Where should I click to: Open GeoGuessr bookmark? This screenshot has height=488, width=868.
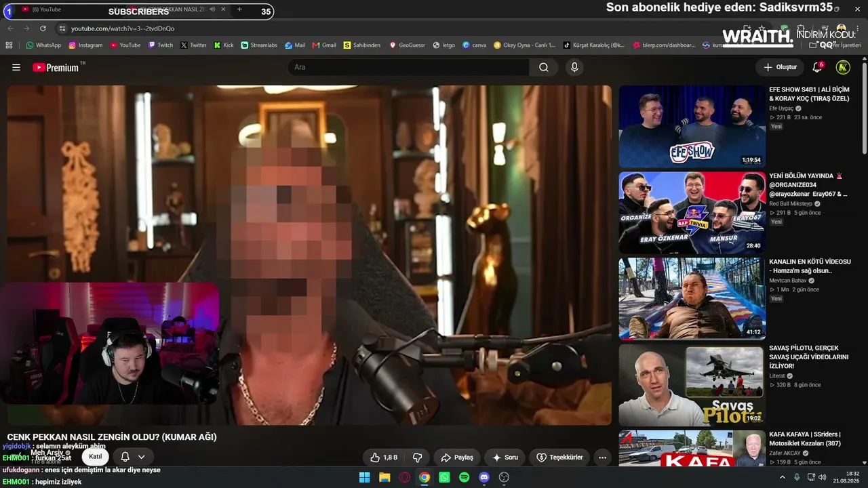click(407, 45)
